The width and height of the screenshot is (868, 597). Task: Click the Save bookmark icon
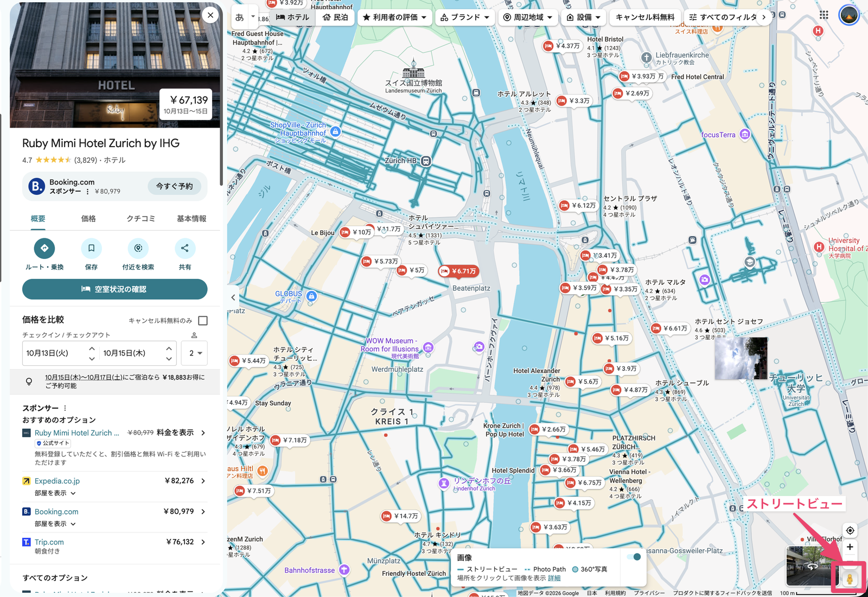click(x=91, y=248)
